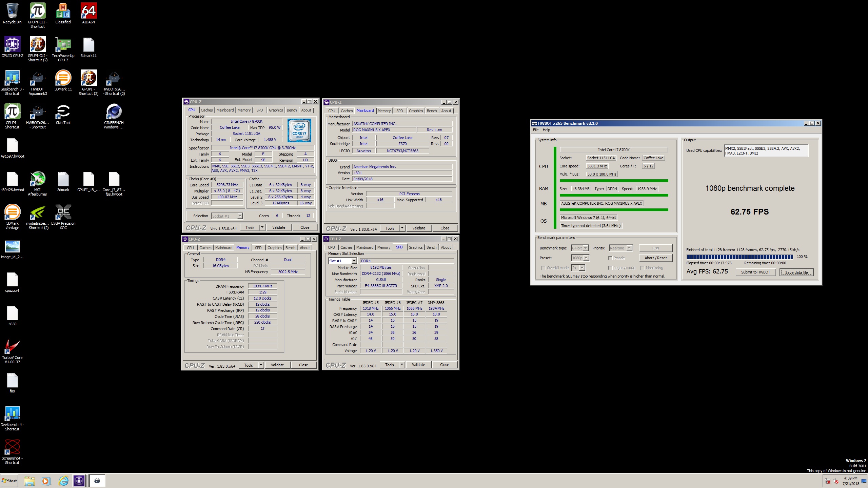Enable the Monitoring checkbox

643,268
